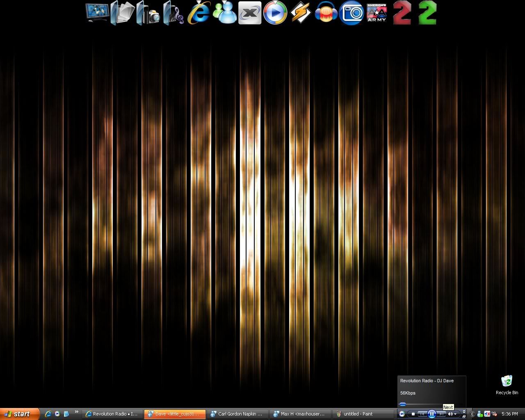This screenshot has height=420, width=525.
Task: Open My Computer from the top dock
Action: [x=97, y=13]
